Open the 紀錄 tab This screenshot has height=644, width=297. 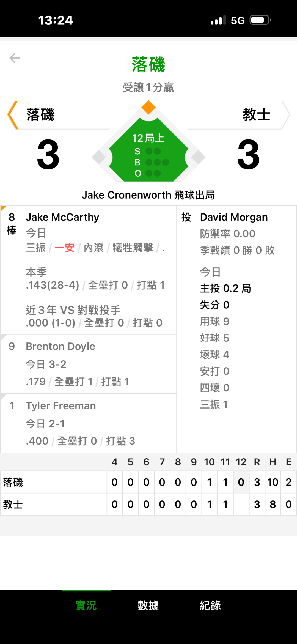(x=210, y=605)
